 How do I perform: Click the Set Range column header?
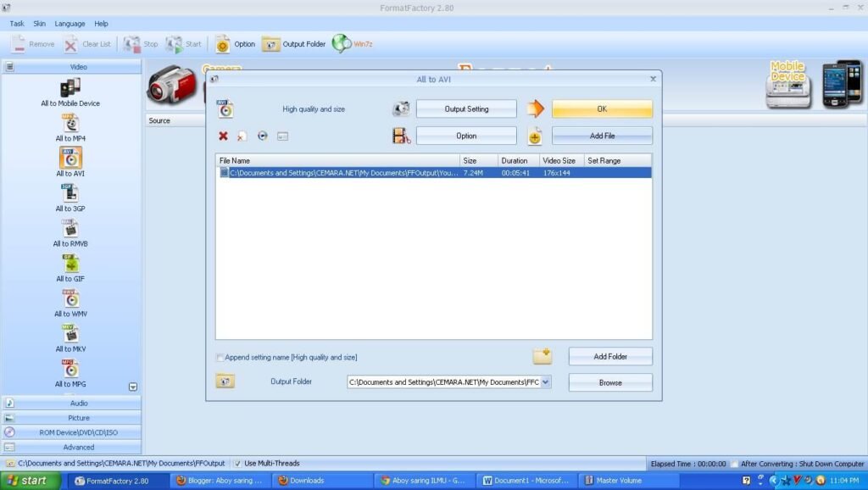[618, 160]
